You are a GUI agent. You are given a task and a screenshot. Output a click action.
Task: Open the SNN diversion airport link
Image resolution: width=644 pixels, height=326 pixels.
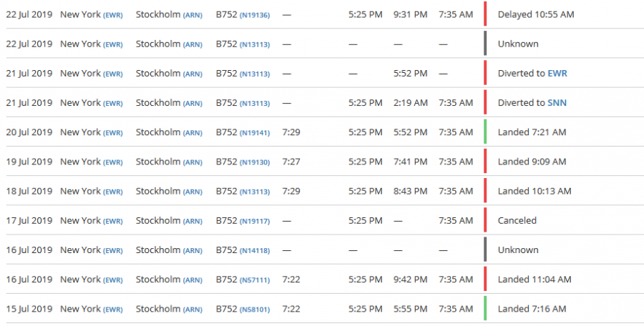pyautogui.click(x=557, y=103)
